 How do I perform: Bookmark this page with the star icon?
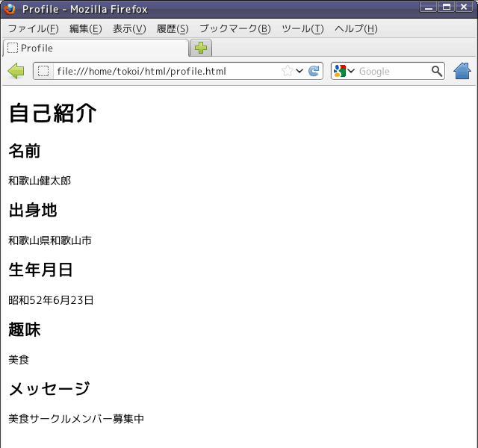tap(287, 71)
